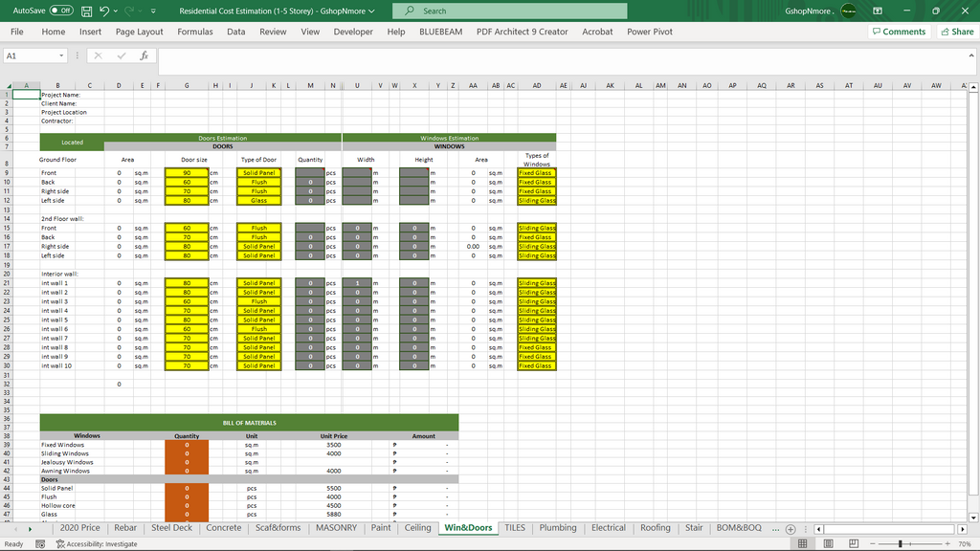Switch to BOM&BOQ sheet tab
Image resolution: width=980 pixels, height=551 pixels.
[x=739, y=528]
